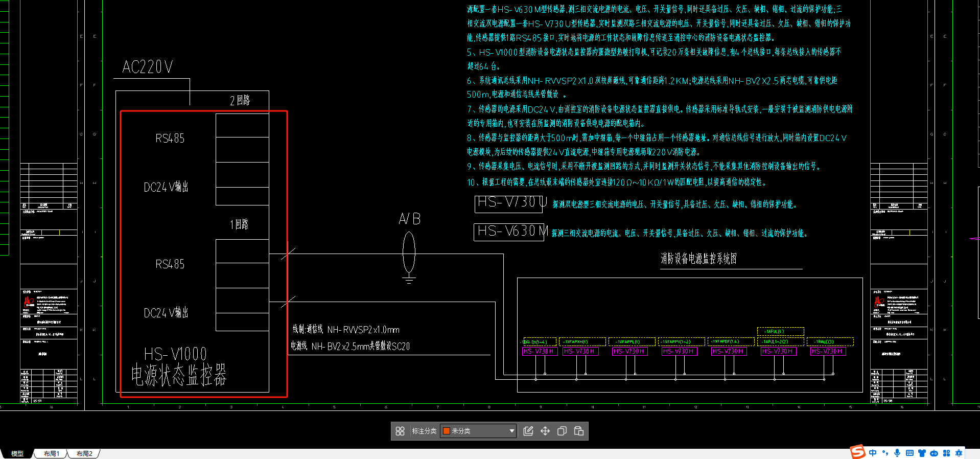Select the 2回路 label

[240, 100]
